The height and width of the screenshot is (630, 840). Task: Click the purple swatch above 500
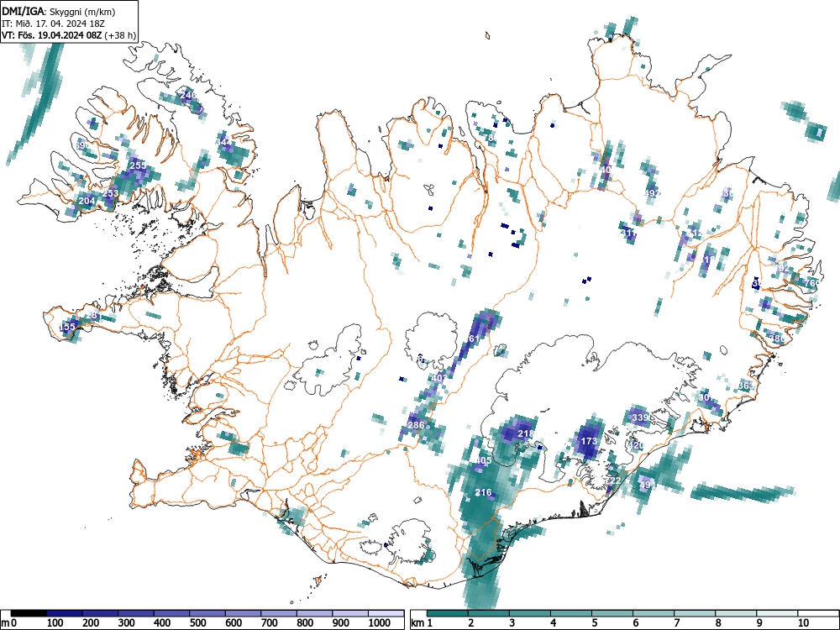click(x=207, y=613)
